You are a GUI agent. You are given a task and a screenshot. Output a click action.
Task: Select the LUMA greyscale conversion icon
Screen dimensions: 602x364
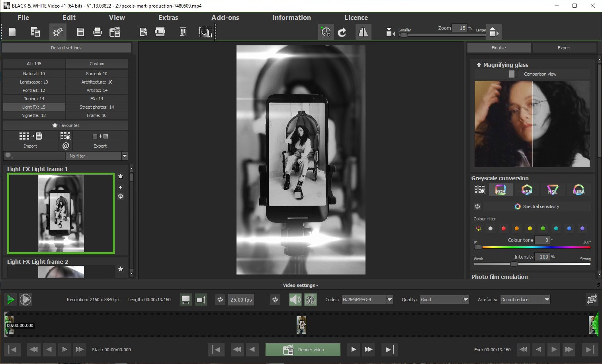[579, 190]
